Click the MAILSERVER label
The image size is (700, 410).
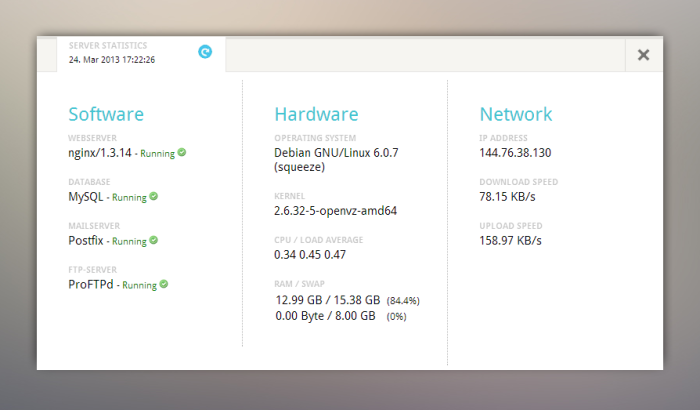point(94,226)
